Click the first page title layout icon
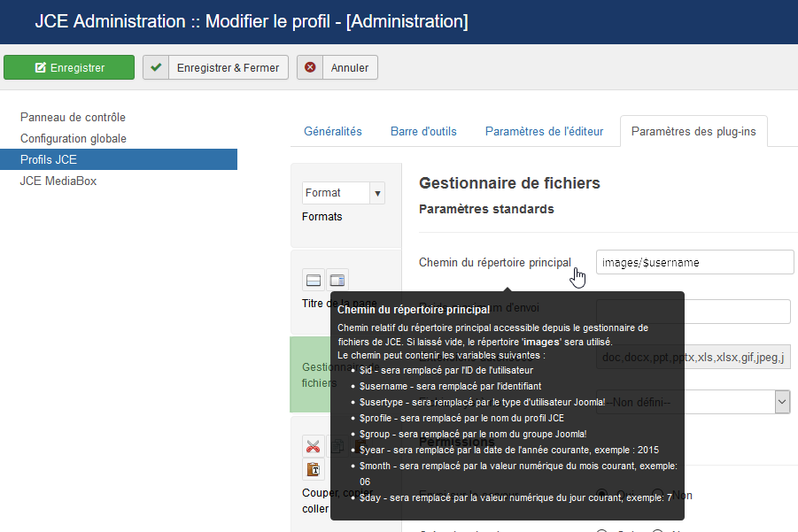 click(314, 281)
